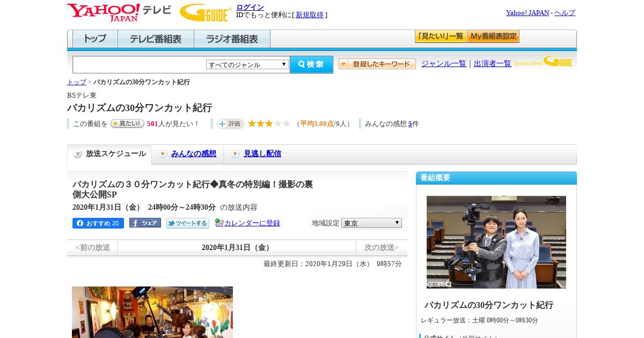
Task: Recommend on Facebook with おすすめ 20 button
Action: (98, 223)
